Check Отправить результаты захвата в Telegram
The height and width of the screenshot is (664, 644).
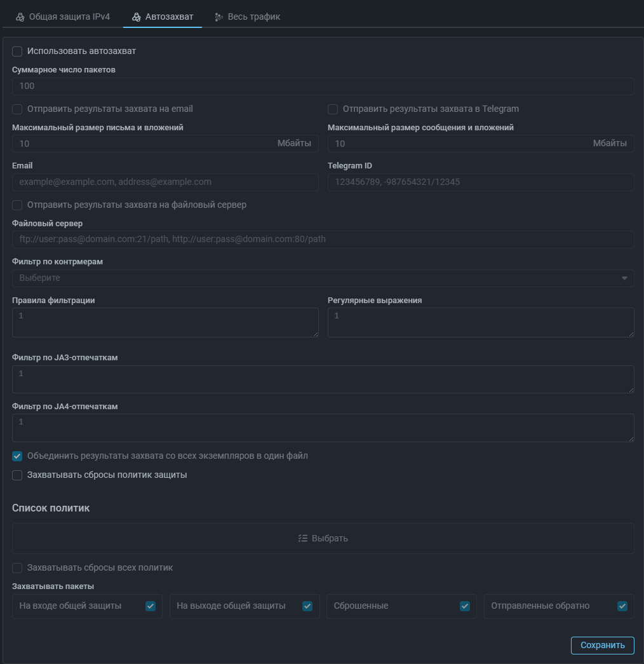coord(333,109)
